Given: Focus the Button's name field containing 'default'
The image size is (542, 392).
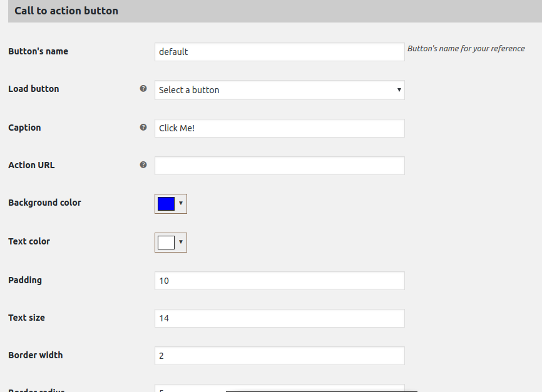Looking at the screenshot, I should (x=279, y=52).
